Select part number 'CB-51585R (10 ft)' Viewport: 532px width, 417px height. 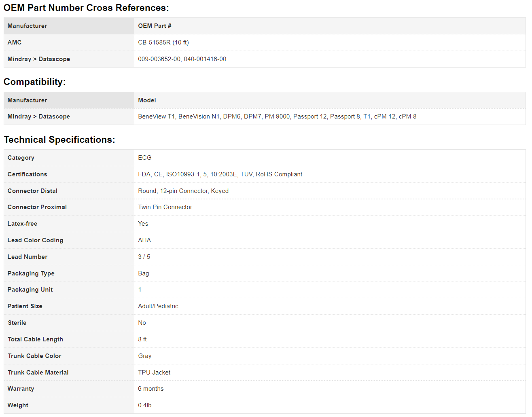(163, 42)
